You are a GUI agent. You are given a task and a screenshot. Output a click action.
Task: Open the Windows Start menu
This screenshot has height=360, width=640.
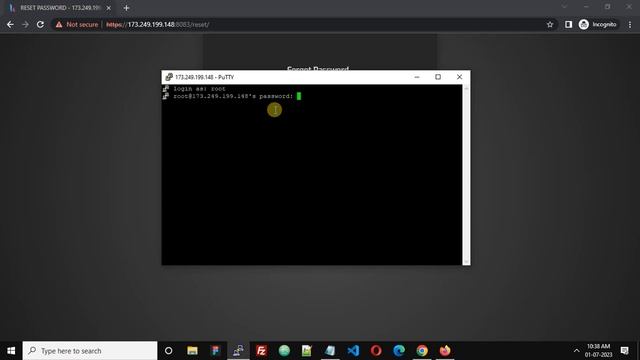pyautogui.click(x=11, y=351)
